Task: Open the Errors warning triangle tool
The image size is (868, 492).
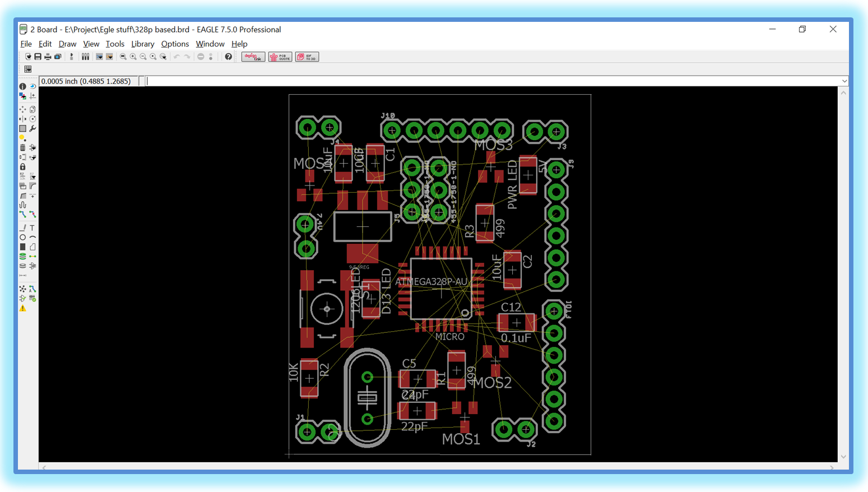Action: (x=22, y=308)
